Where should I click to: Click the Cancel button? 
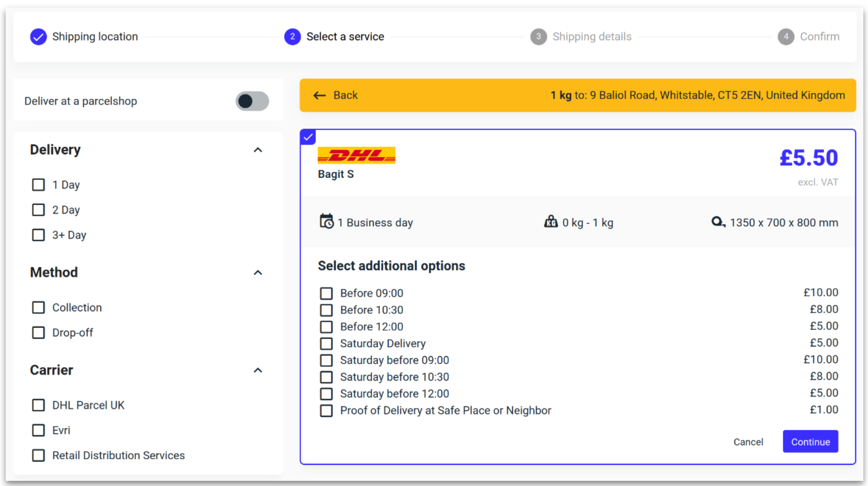click(x=748, y=442)
